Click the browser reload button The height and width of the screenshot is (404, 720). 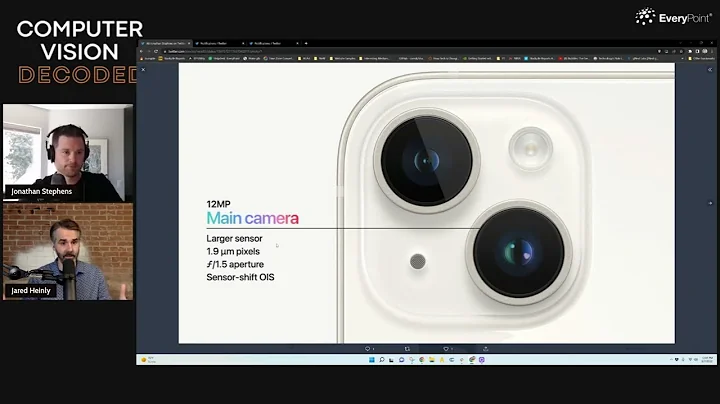pyautogui.click(x=156, y=51)
